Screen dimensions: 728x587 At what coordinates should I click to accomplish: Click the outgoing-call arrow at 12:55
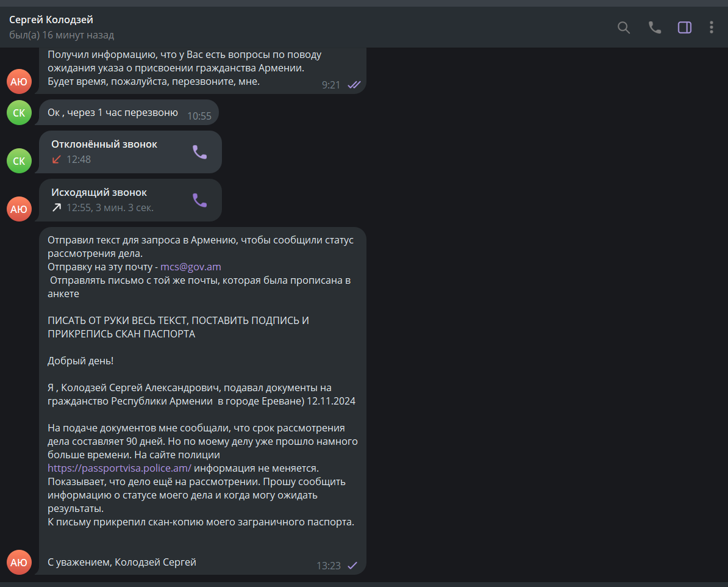(x=57, y=207)
